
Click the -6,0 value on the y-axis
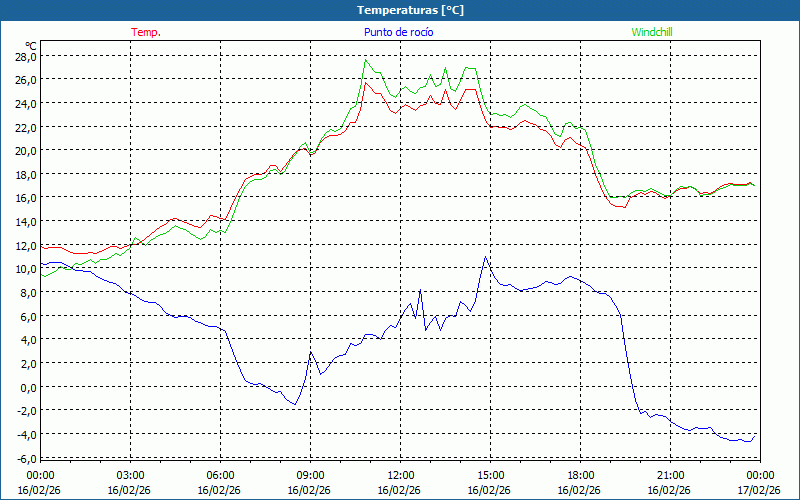(x=25, y=457)
